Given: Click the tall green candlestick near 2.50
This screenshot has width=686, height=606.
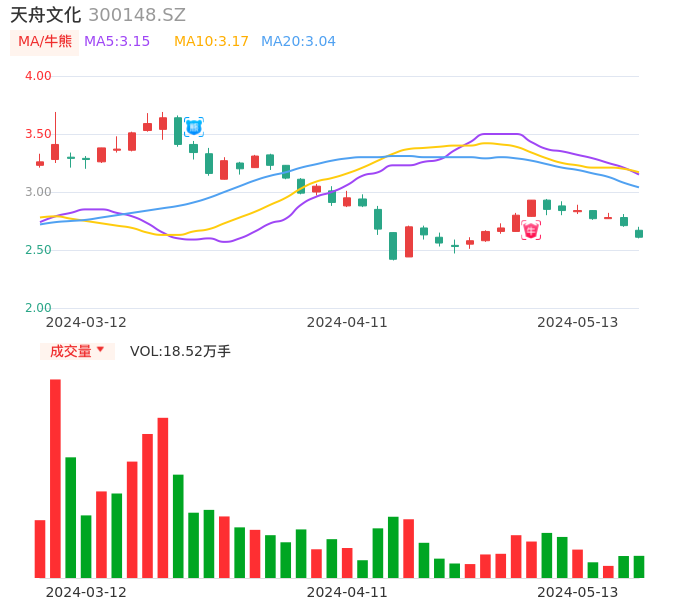Looking at the screenshot, I should pyautogui.click(x=393, y=245).
